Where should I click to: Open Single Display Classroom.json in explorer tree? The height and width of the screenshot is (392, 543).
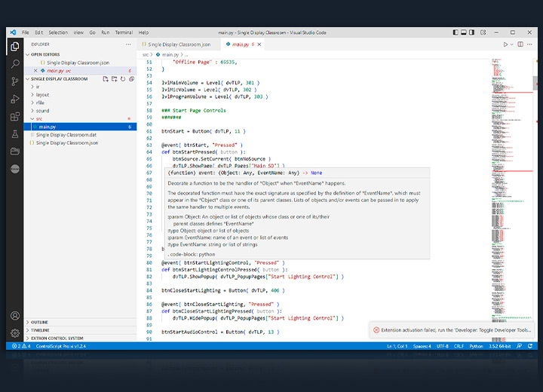[x=80, y=142]
